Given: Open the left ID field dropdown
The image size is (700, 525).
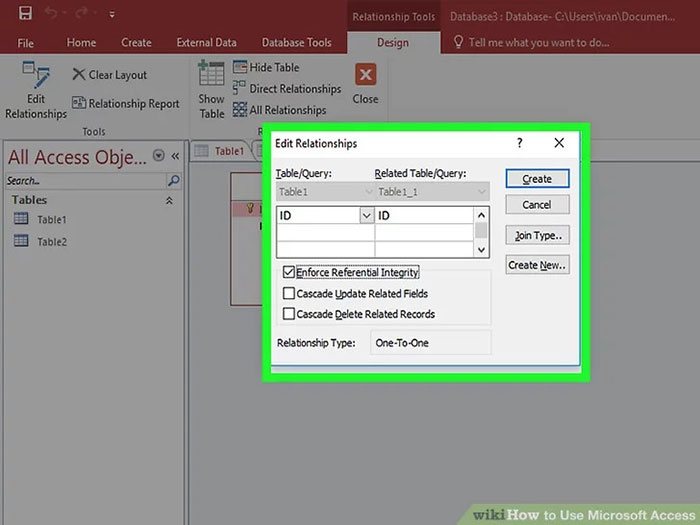Looking at the screenshot, I should (365, 215).
